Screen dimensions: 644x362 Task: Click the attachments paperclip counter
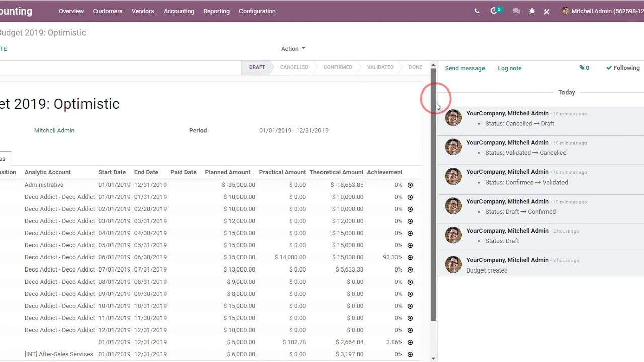click(x=584, y=68)
